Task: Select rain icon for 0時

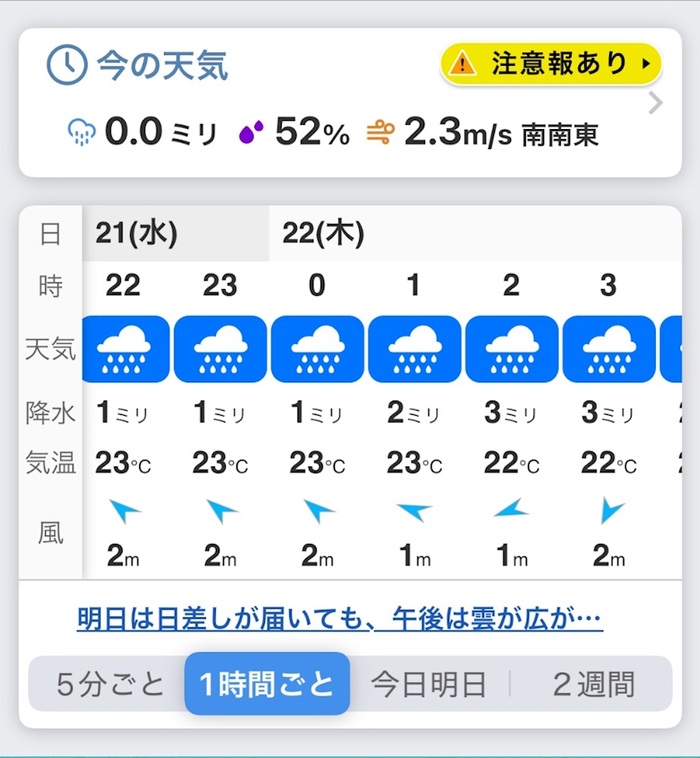Action: [317, 349]
